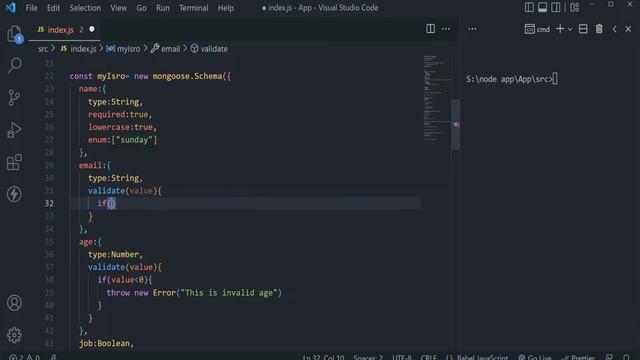The image size is (640, 360).
Task: Open the File menu
Action: (31, 8)
